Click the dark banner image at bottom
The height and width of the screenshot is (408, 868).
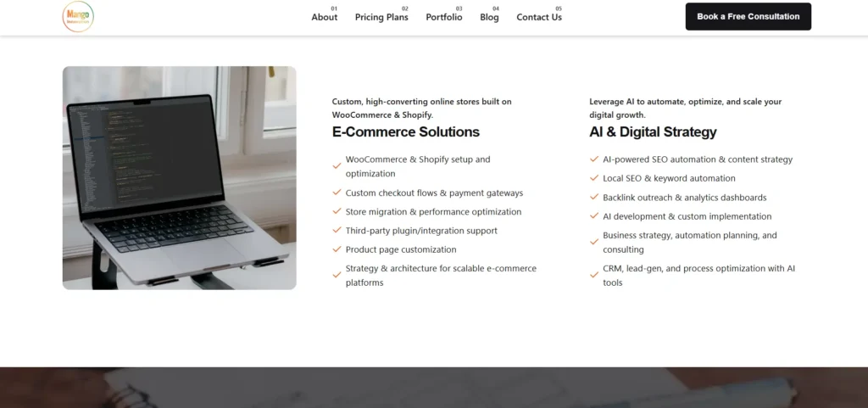point(434,388)
